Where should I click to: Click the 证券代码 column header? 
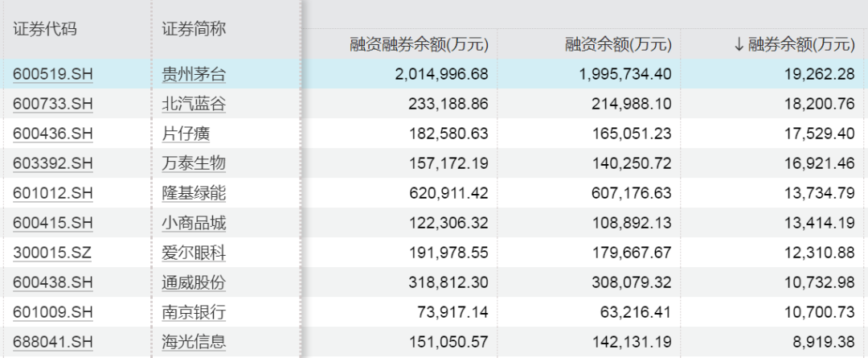pos(45,29)
